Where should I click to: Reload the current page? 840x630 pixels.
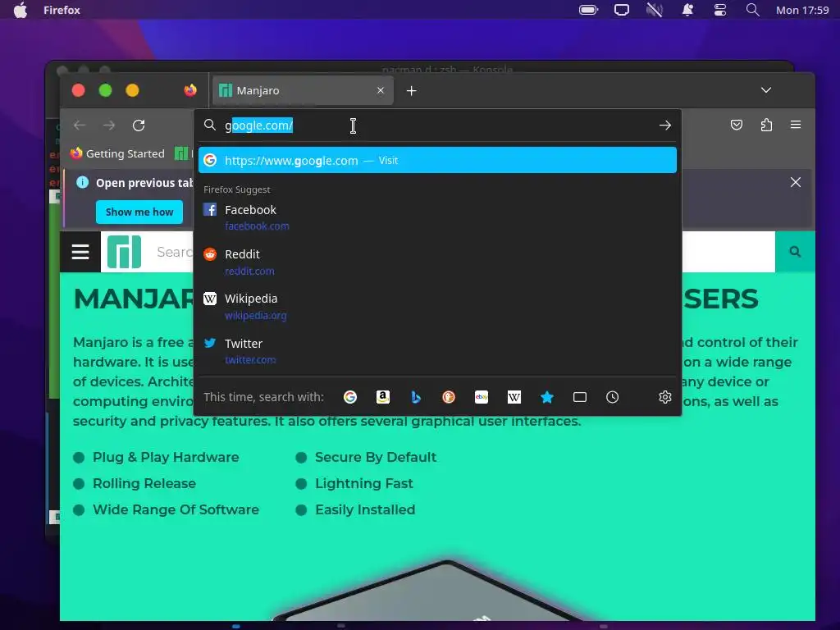[139, 126]
